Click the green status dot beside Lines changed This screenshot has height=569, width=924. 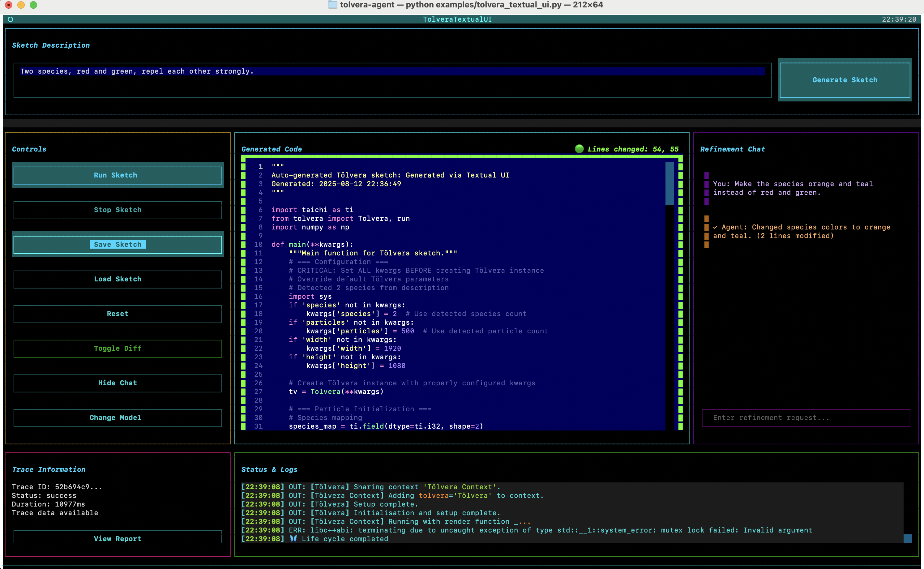[x=579, y=149]
